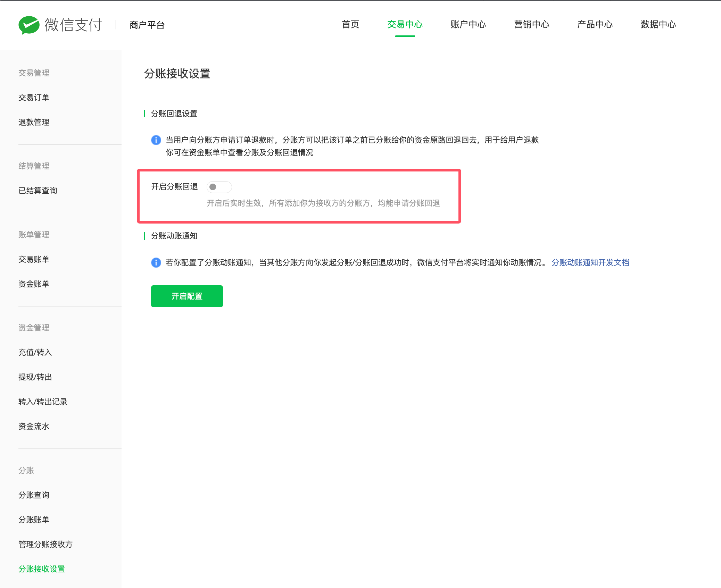Open 交易订单 in the sidebar
This screenshot has width=721, height=588.
click(x=34, y=98)
